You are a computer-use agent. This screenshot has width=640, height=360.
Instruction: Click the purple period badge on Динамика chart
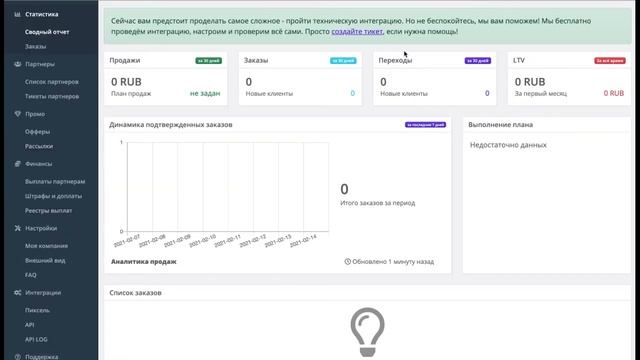click(425, 124)
